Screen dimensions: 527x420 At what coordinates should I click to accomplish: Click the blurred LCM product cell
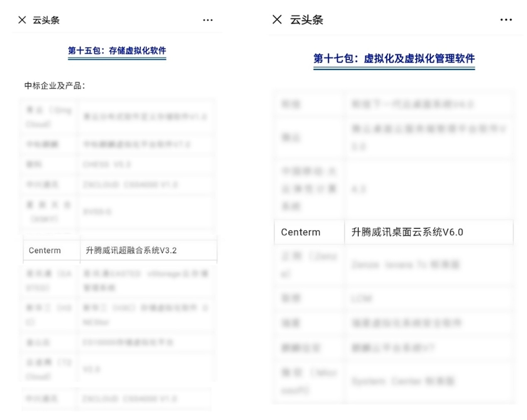tap(362, 299)
